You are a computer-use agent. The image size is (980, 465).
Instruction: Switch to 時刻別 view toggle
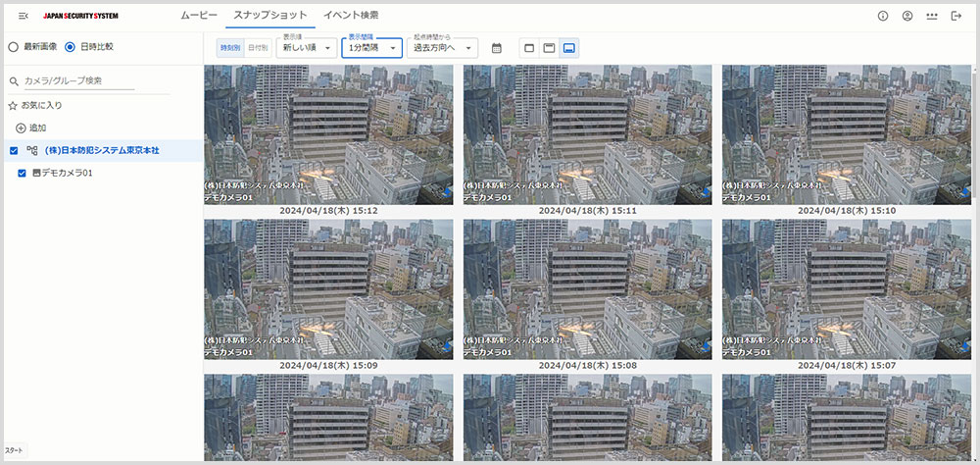(x=230, y=48)
